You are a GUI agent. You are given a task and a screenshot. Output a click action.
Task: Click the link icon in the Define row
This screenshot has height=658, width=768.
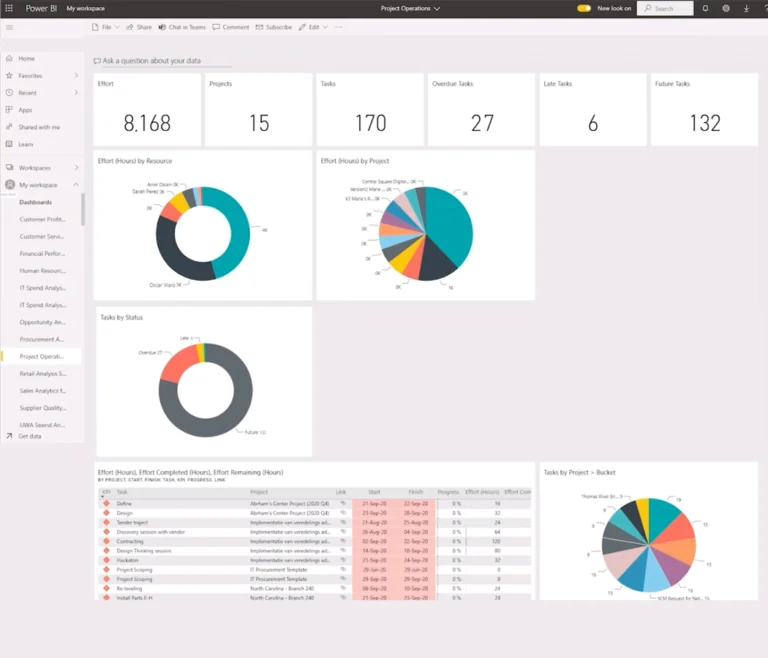(343, 503)
